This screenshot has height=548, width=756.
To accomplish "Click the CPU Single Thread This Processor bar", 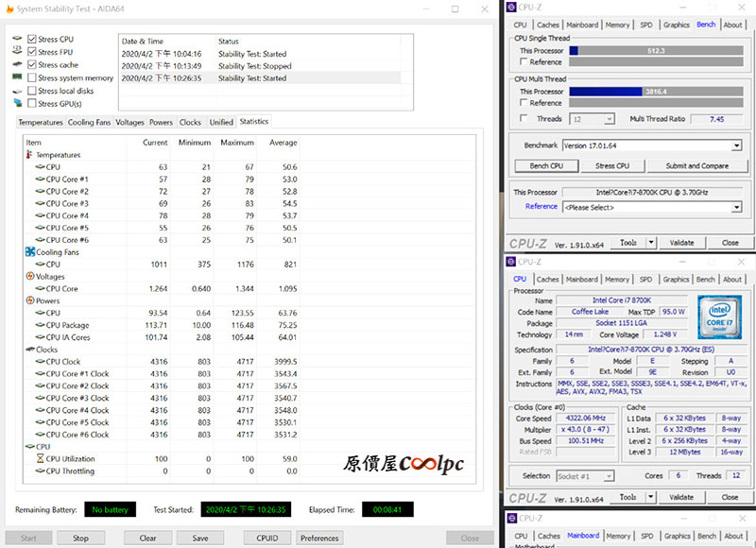I will pyautogui.click(x=656, y=50).
